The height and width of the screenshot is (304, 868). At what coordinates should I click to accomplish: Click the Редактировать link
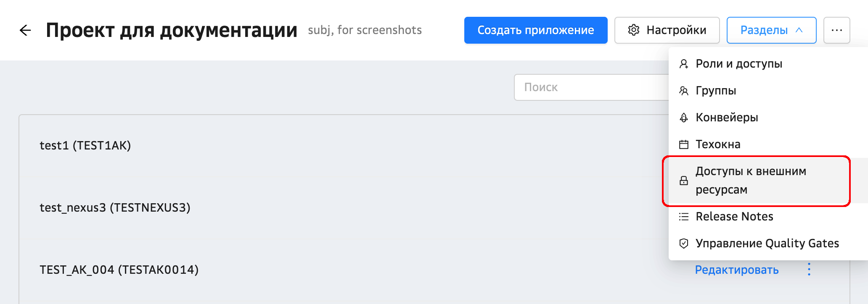[736, 270]
